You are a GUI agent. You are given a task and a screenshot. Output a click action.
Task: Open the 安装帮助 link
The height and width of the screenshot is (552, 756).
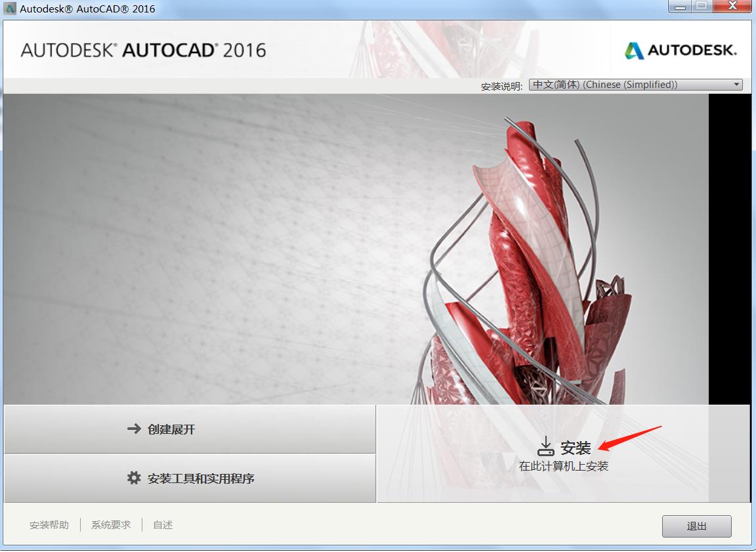point(49,525)
